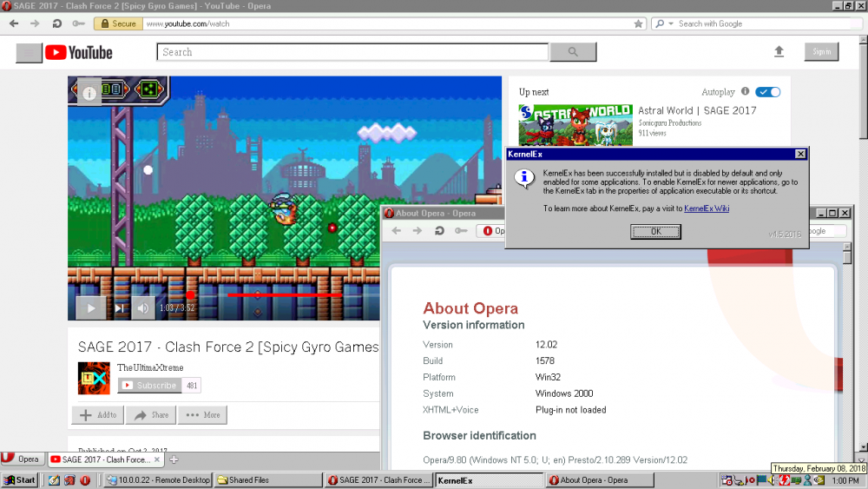Screen dimensions: 868x489
Task: Open YouTube hamburger guide menu
Action: 29,53
